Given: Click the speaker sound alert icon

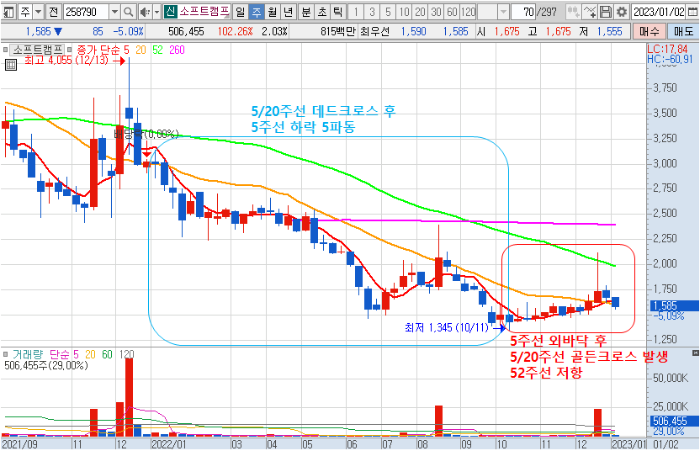Looking at the screenshot, I should tap(145, 11).
